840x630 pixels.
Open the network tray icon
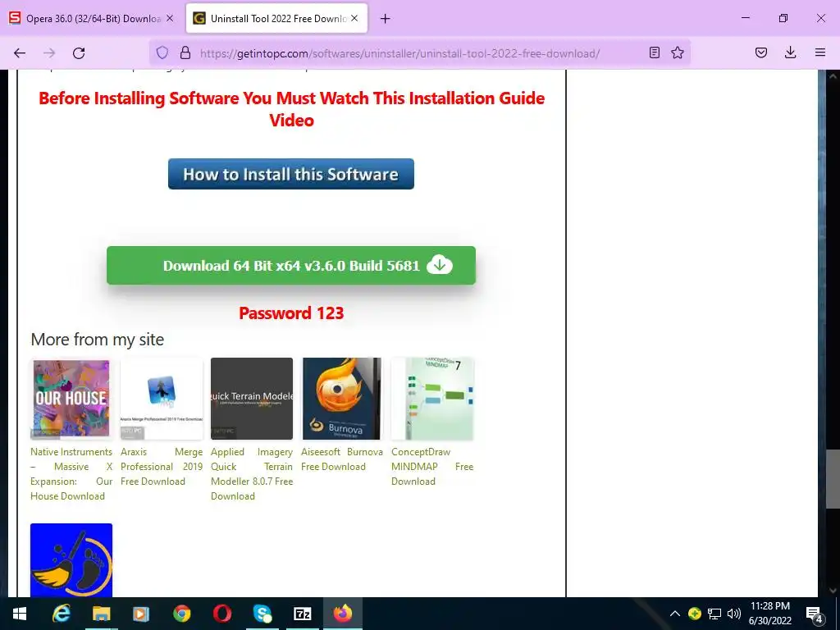click(714, 614)
